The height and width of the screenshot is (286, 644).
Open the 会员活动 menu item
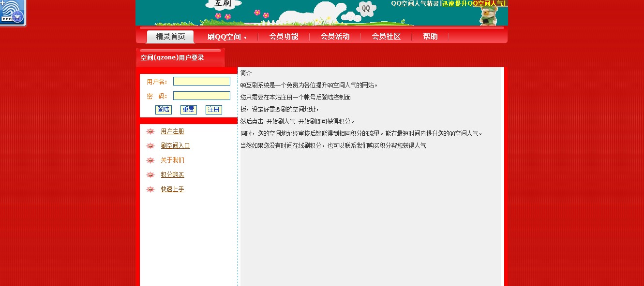(x=335, y=37)
